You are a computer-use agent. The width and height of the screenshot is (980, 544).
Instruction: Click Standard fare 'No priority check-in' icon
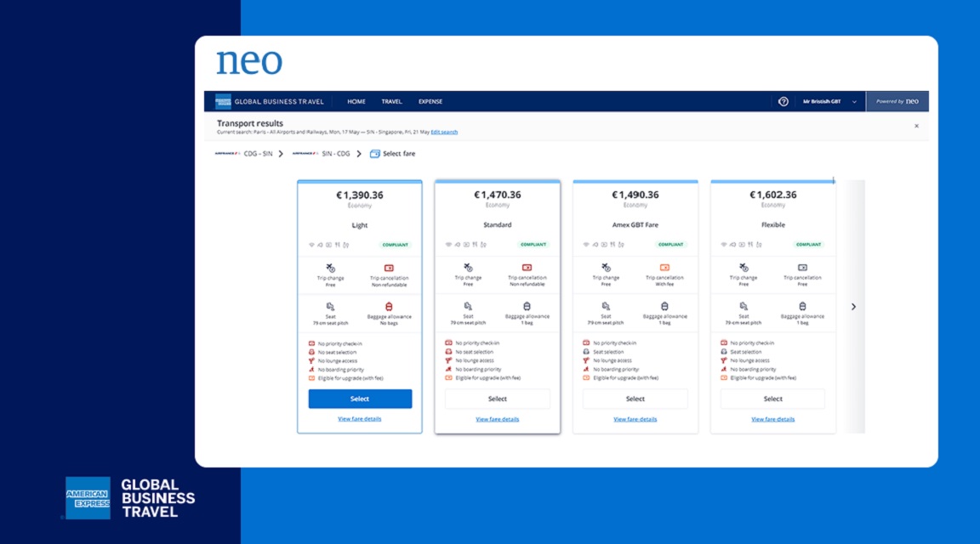point(448,343)
